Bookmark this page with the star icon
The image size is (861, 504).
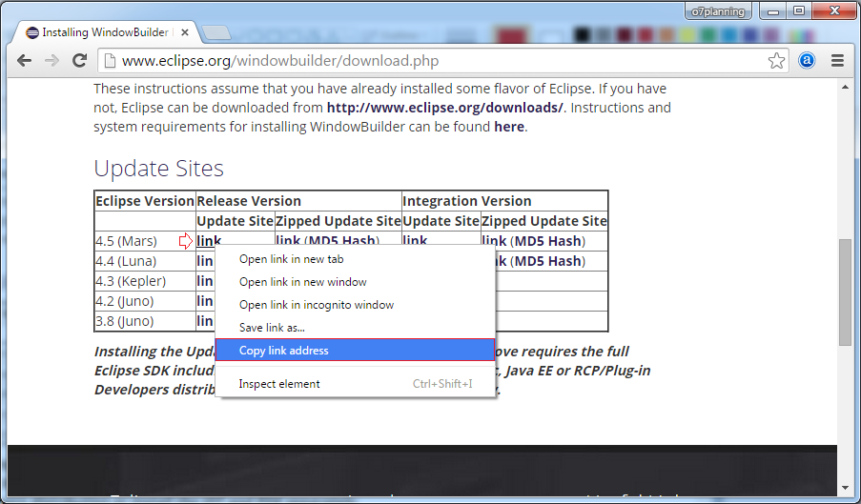coord(776,60)
